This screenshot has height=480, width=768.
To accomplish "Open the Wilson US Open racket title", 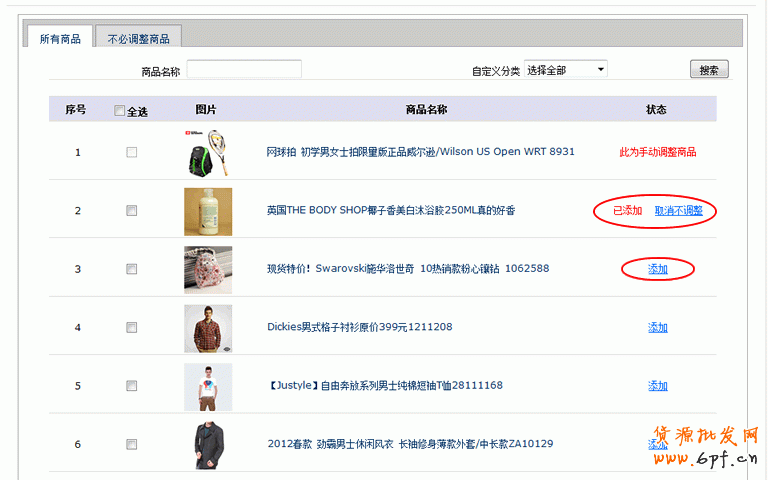I will (420, 152).
